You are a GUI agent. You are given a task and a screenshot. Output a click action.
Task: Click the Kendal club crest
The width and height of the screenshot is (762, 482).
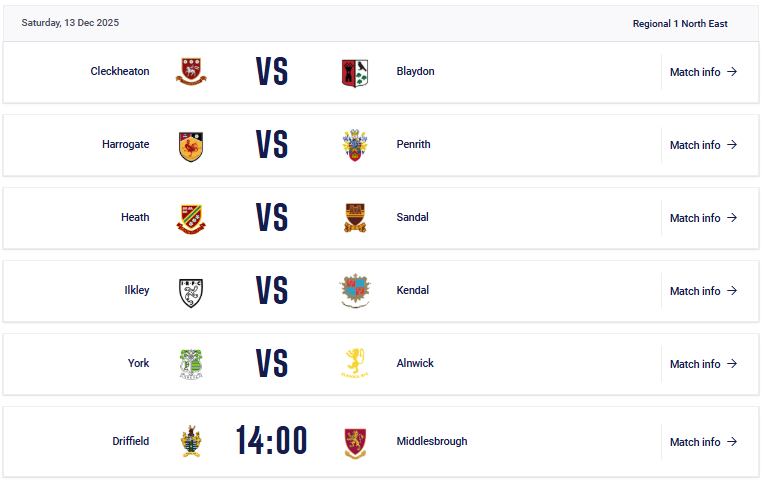(x=354, y=291)
